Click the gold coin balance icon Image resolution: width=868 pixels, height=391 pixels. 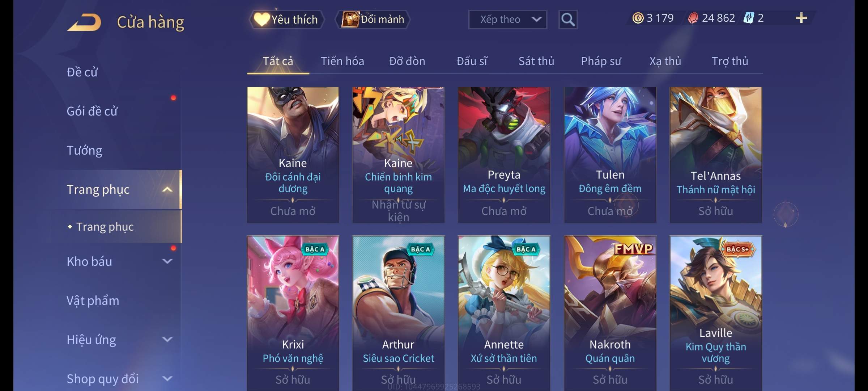pyautogui.click(x=638, y=18)
